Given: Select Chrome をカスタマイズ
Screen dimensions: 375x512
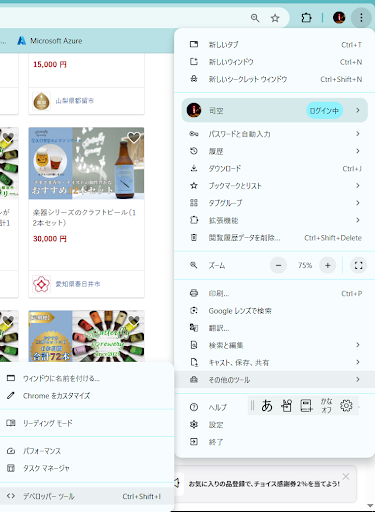Looking at the screenshot, I should tap(87, 396).
